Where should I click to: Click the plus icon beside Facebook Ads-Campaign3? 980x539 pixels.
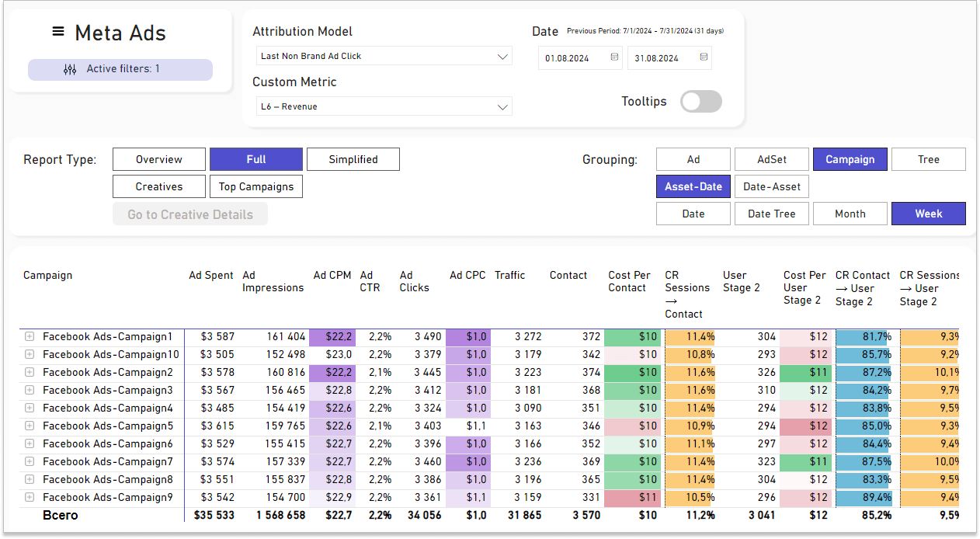pyautogui.click(x=30, y=391)
